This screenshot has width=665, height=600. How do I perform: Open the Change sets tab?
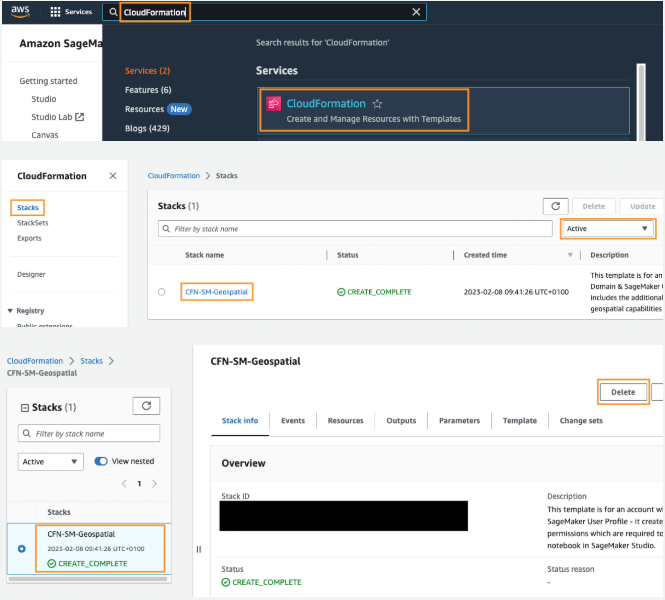pyautogui.click(x=581, y=421)
